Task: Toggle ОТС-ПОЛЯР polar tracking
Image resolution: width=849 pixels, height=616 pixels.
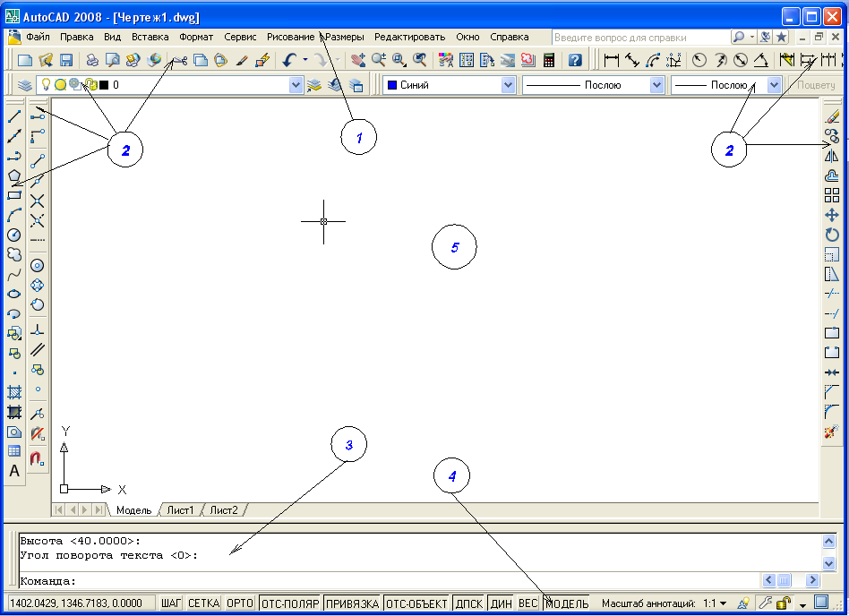Action: [x=290, y=603]
